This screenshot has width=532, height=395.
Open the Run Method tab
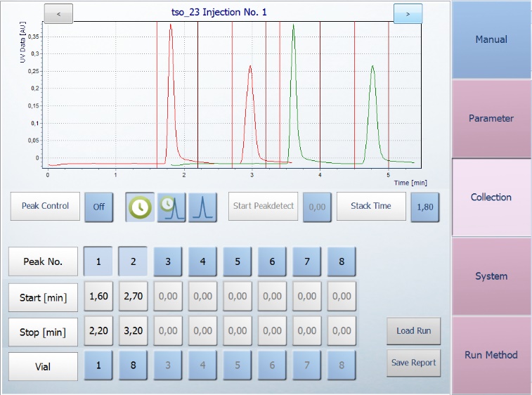[x=491, y=355]
